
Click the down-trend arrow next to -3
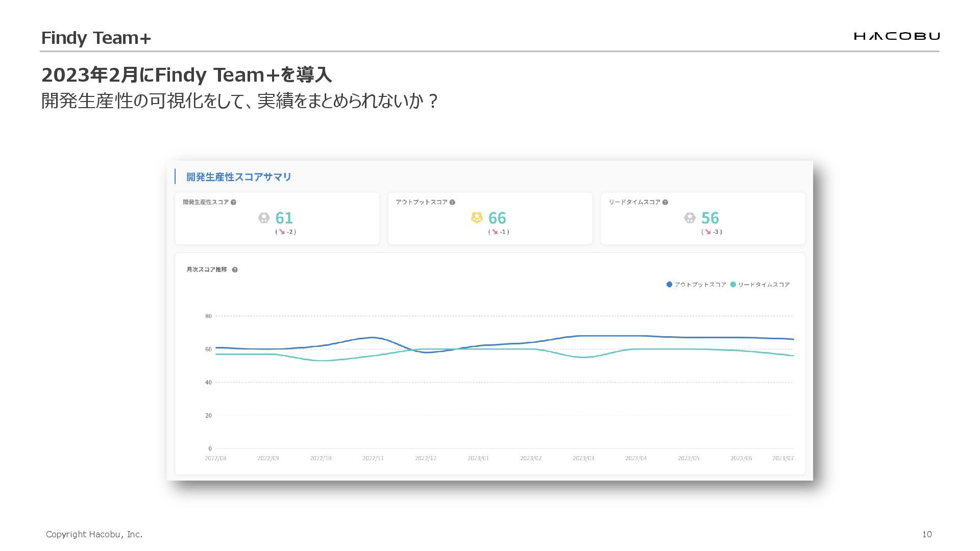coord(707,232)
